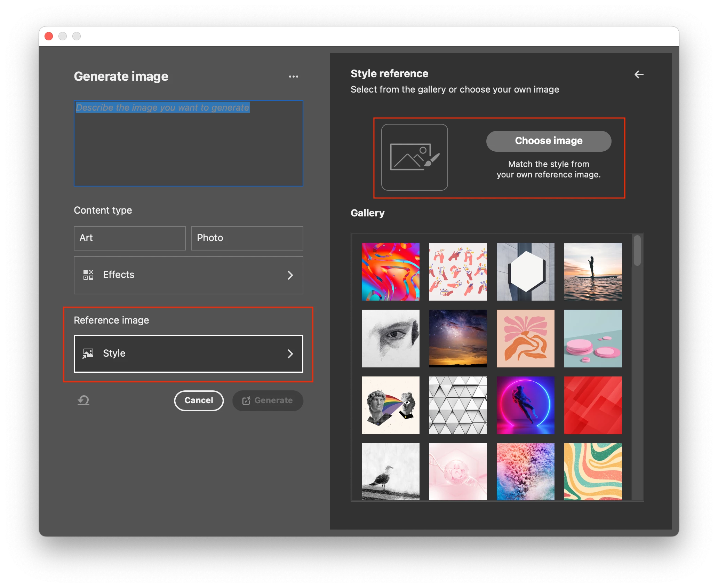Choose the pencil eye sketch thumbnail

point(390,339)
